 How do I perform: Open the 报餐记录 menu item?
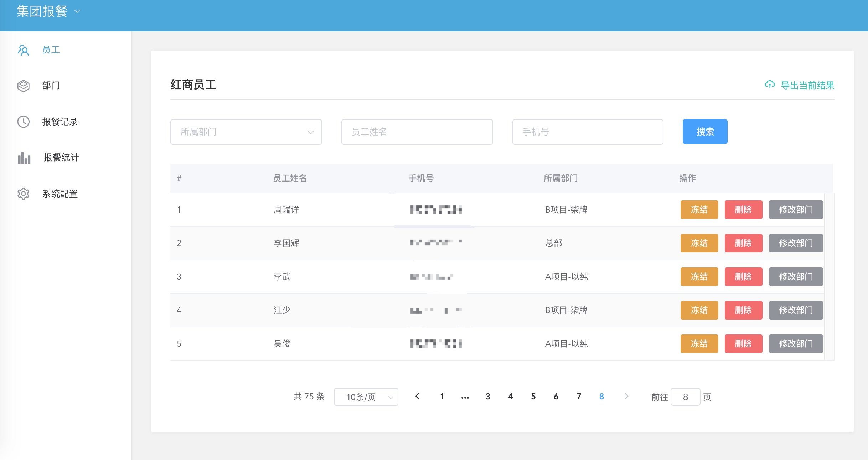coord(60,122)
